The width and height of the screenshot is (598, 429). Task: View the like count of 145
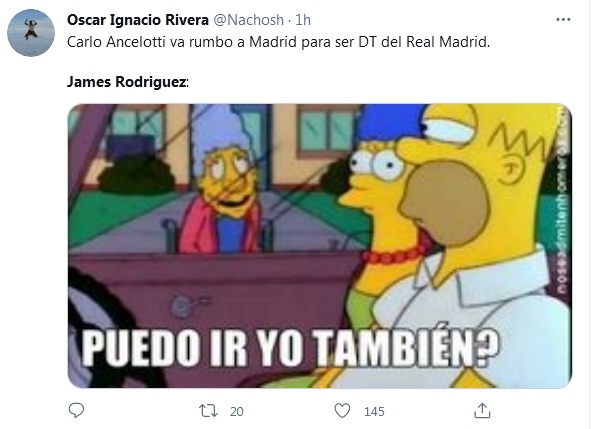coord(374,411)
